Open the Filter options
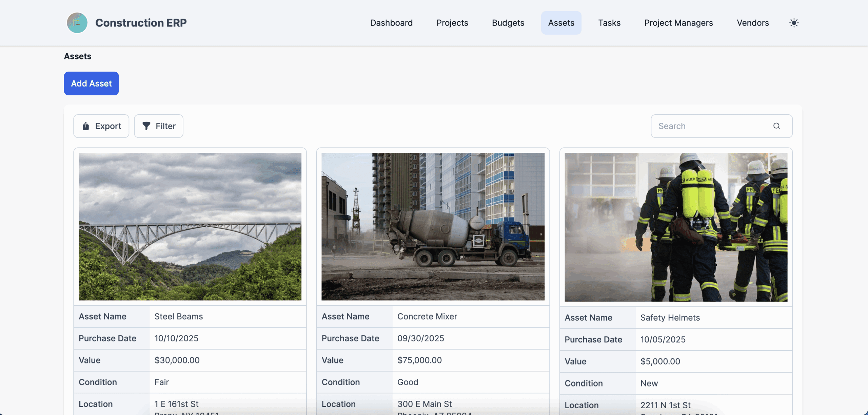Screen dimensions: 868x415 pyautogui.click(x=158, y=126)
